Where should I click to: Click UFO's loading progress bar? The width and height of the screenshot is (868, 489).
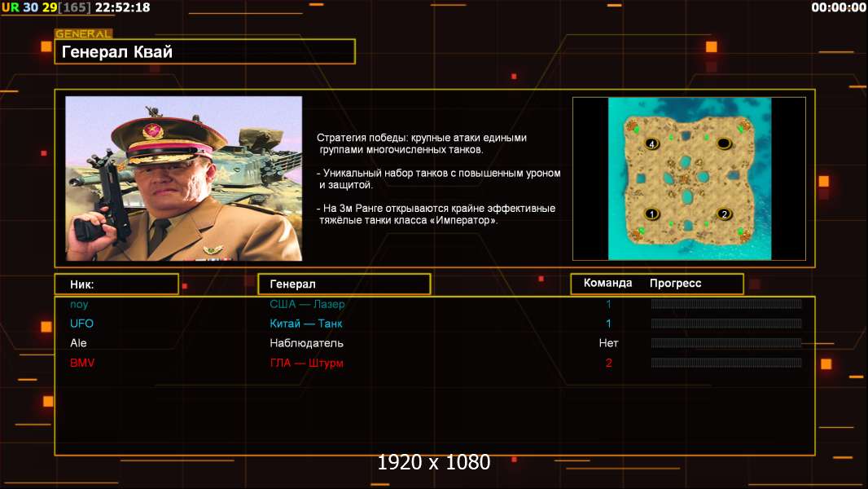726,324
